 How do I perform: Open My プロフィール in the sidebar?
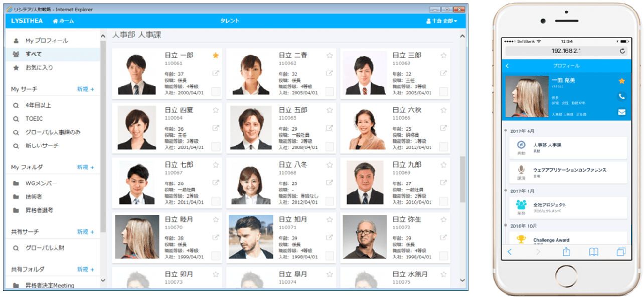point(47,41)
